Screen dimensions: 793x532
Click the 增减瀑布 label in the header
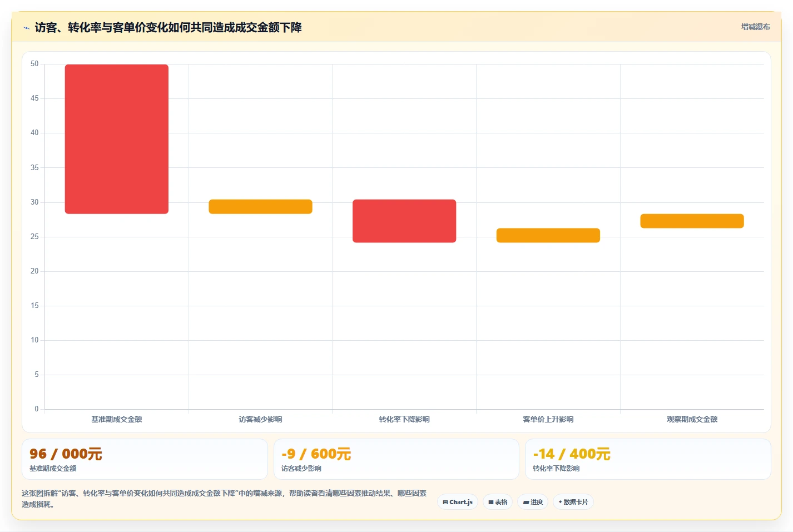755,27
